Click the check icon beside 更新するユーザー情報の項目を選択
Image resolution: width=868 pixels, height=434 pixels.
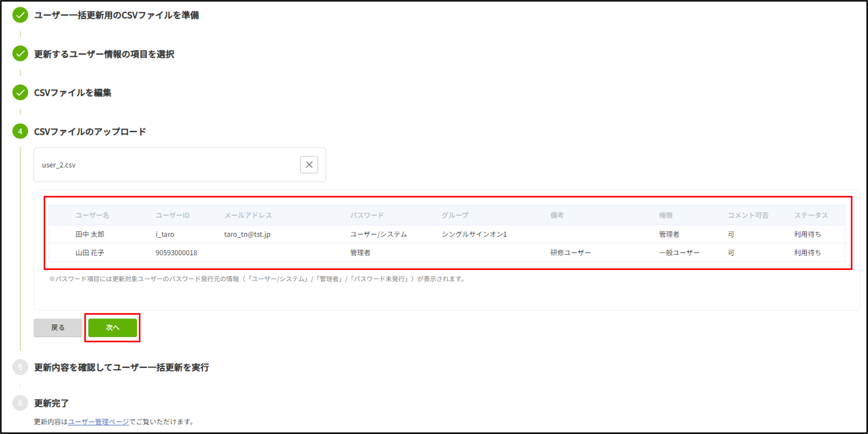pyautogui.click(x=20, y=54)
